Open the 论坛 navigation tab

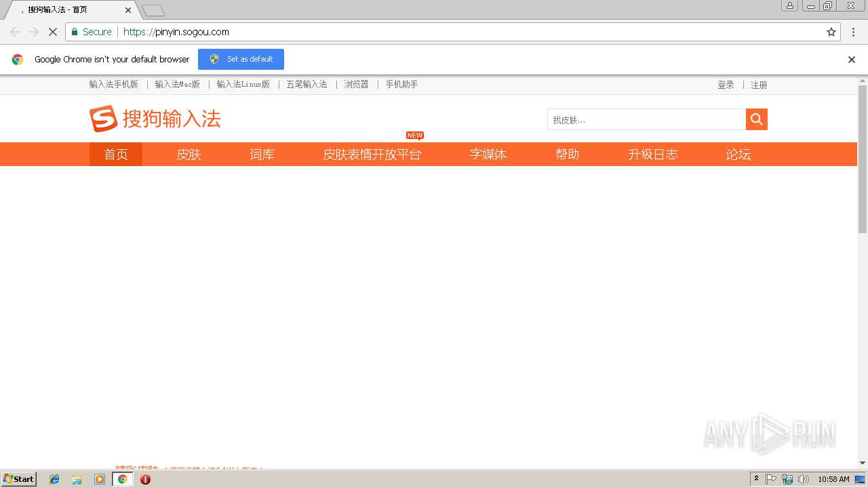pyautogui.click(x=738, y=155)
